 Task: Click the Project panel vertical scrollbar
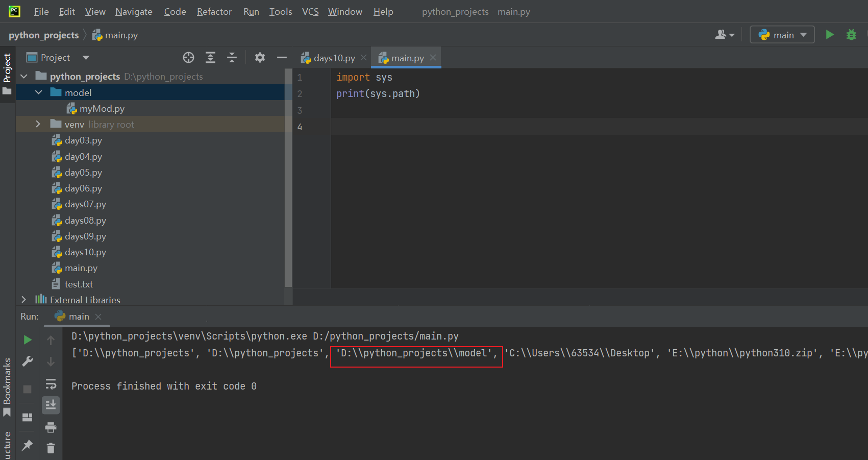pyautogui.click(x=288, y=177)
